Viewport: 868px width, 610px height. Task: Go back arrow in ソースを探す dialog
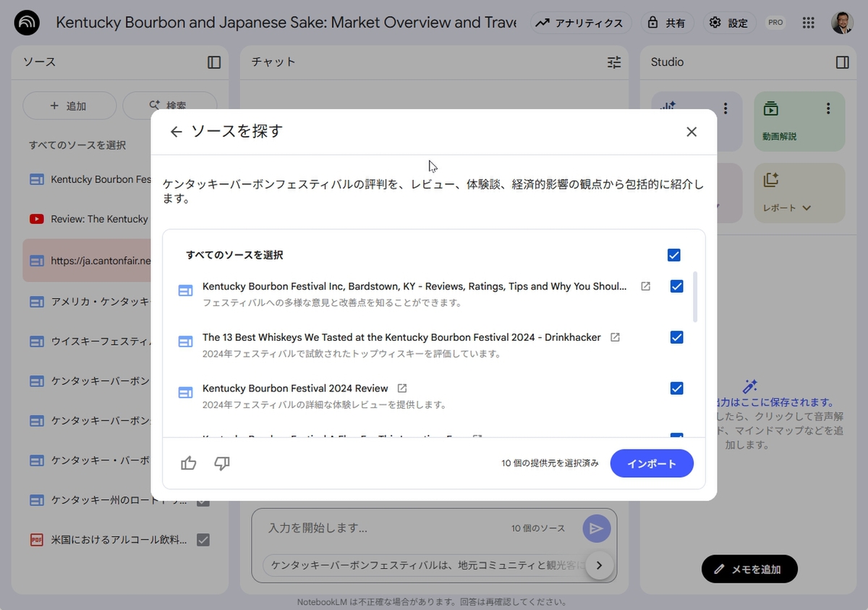pos(176,132)
